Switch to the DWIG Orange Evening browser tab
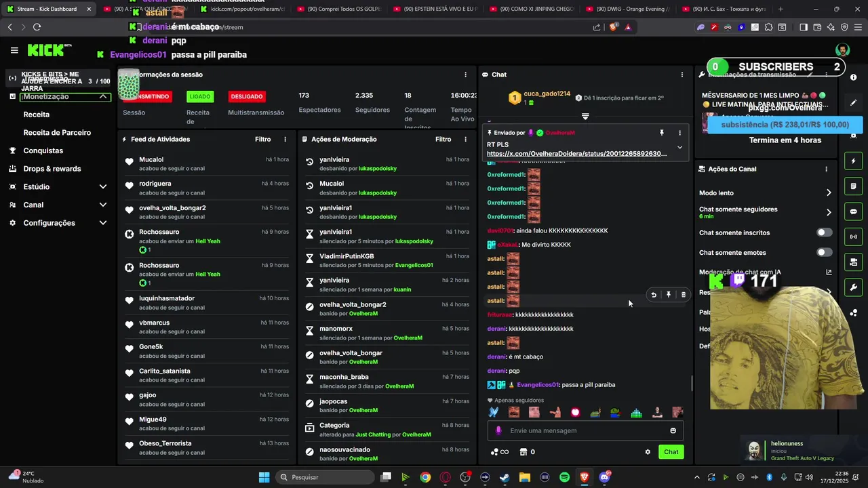 627,9
